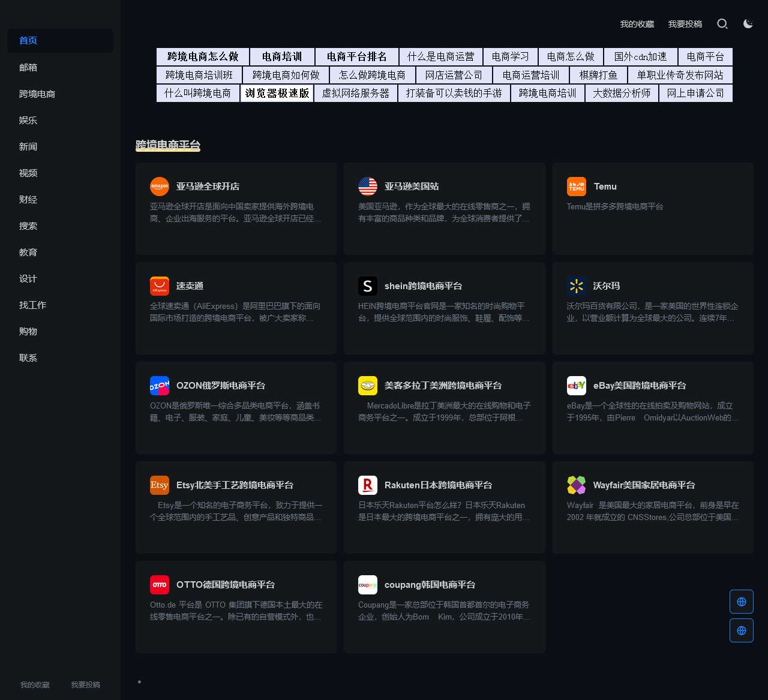This screenshot has height=700, width=768.
Task: Click the 什么是电商运营 tag
Action: tap(441, 57)
